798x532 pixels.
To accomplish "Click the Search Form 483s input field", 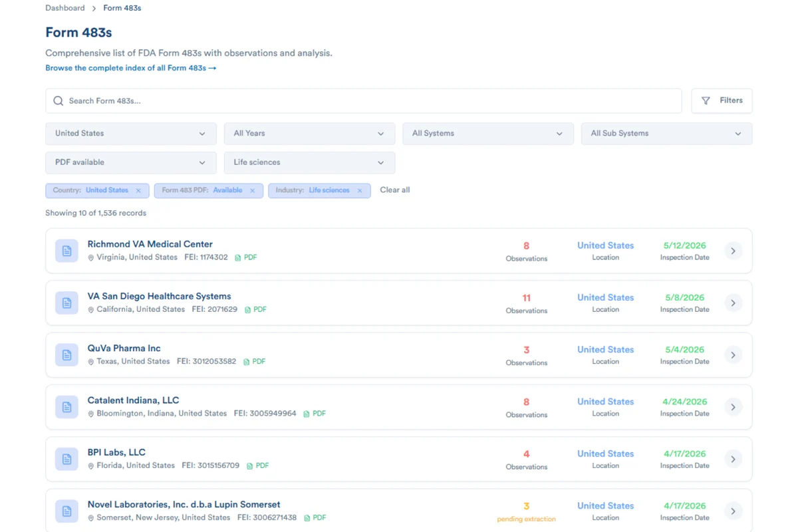I will (364, 101).
